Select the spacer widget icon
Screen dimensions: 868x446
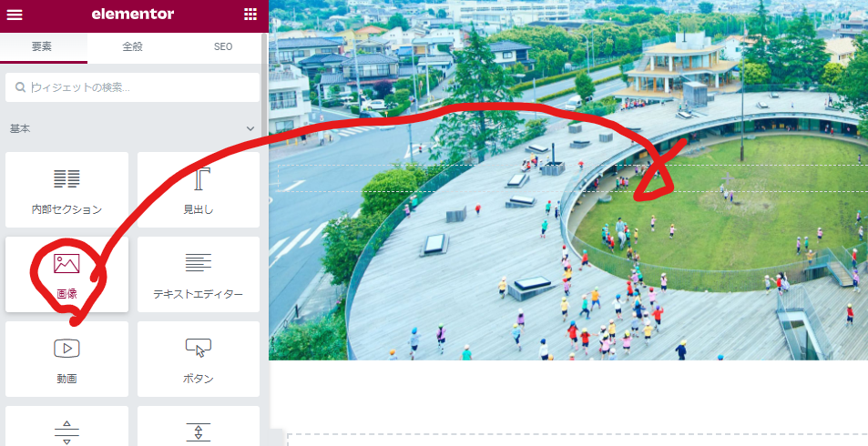pos(198,430)
